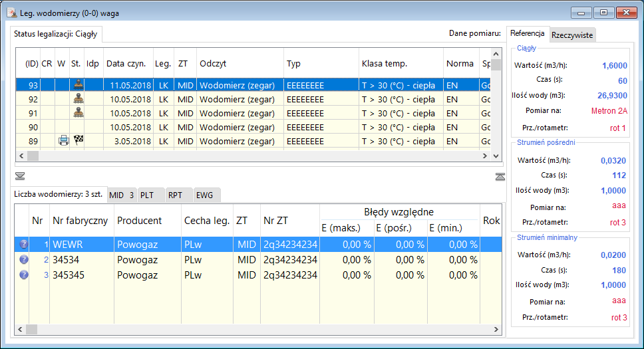Switch to the Rzeczywiste tab
Screen dimensions: 644x349
point(572,35)
